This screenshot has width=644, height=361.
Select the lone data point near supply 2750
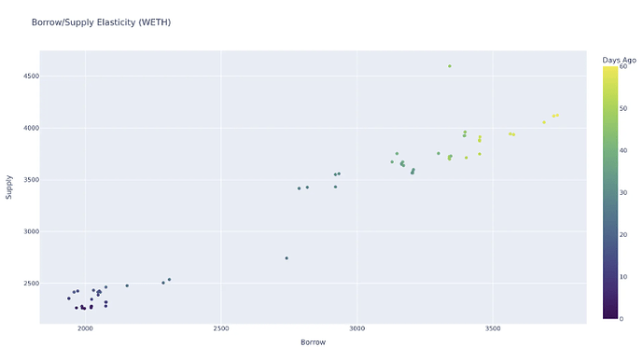point(287,258)
